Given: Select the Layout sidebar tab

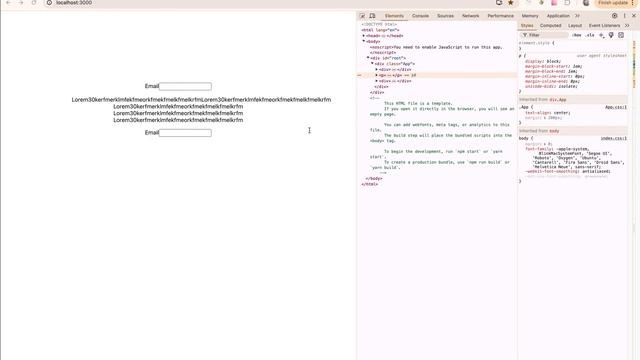Looking at the screenshot, I should tap(575, 26).
